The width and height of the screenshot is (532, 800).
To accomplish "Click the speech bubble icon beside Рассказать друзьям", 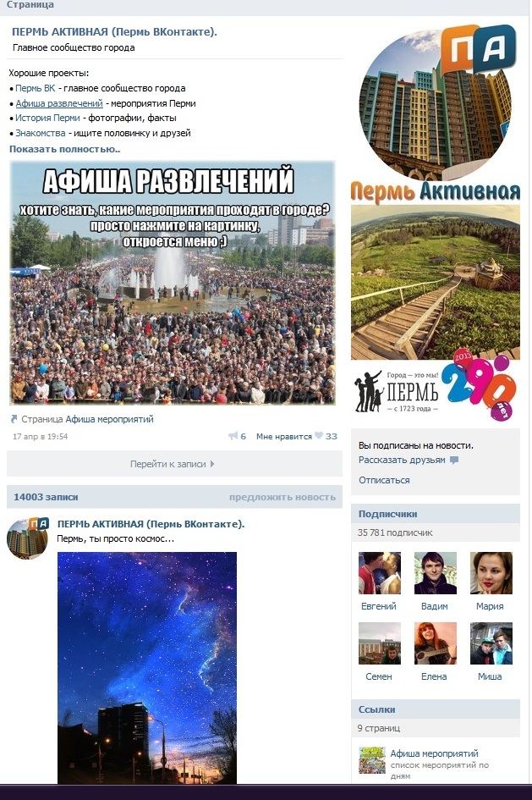I will [454, 461].
